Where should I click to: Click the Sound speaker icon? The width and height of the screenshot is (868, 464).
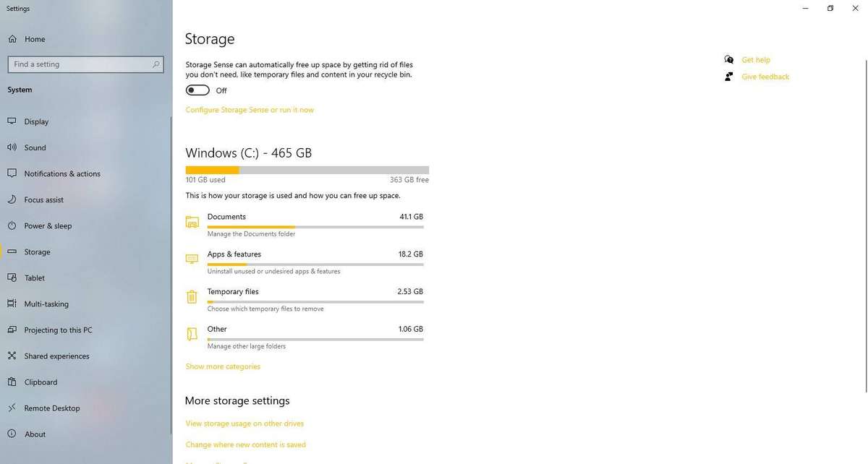tap(12, 147)
